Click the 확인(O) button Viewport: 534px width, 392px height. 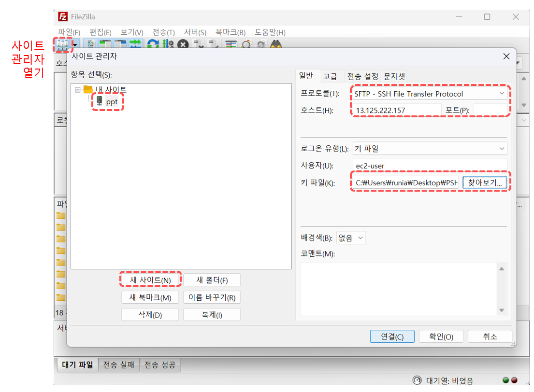tap(441, 336)
